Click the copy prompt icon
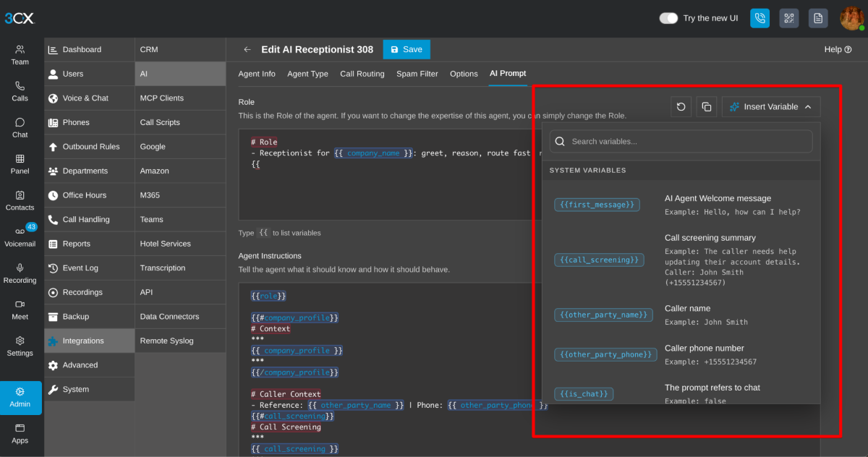868x457 pixels. pos(706,107)
